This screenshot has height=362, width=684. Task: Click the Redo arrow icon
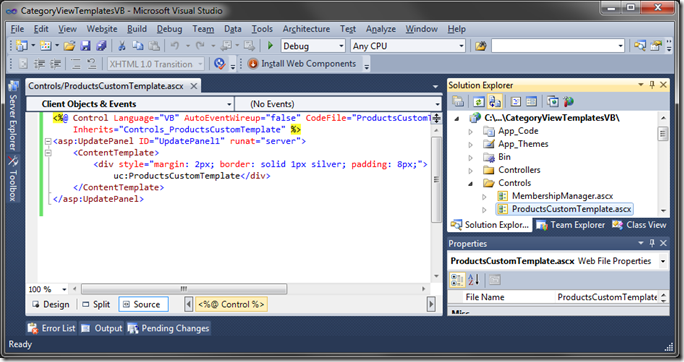[200, 46]
